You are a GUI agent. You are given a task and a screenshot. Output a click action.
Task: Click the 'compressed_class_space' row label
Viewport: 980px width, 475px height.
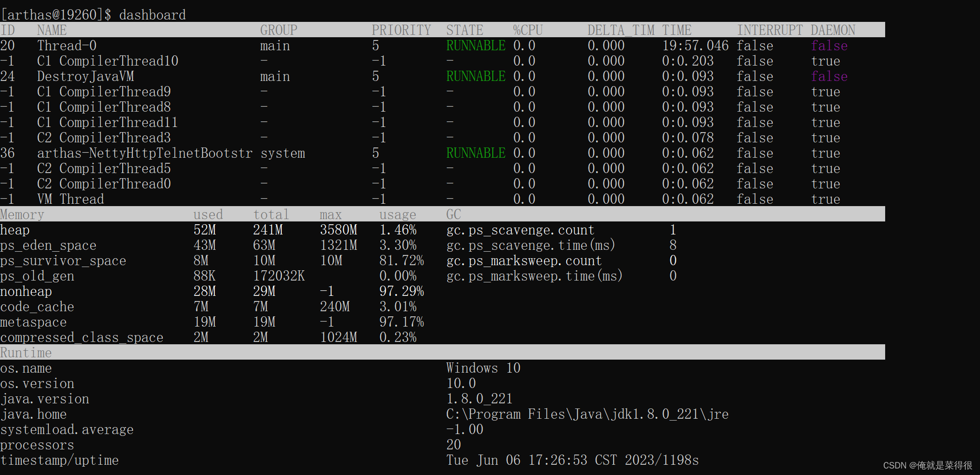tap(82, 337)
